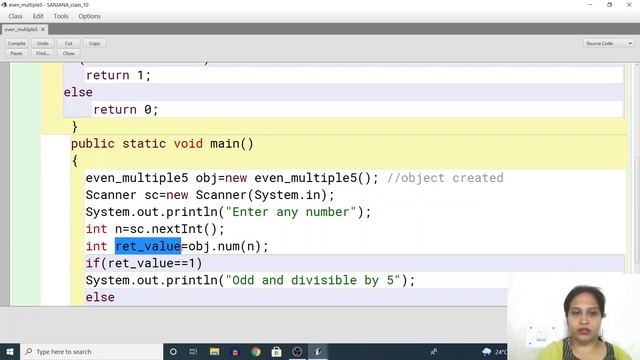Click the "Odd and divisible by 5" string

tap(313, 280)
